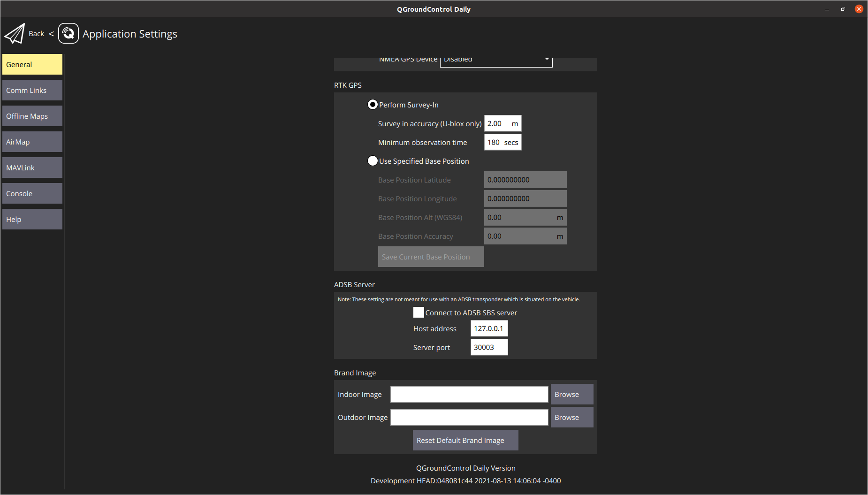Open the Help section
868x495 pixels.
coord(32,219)
